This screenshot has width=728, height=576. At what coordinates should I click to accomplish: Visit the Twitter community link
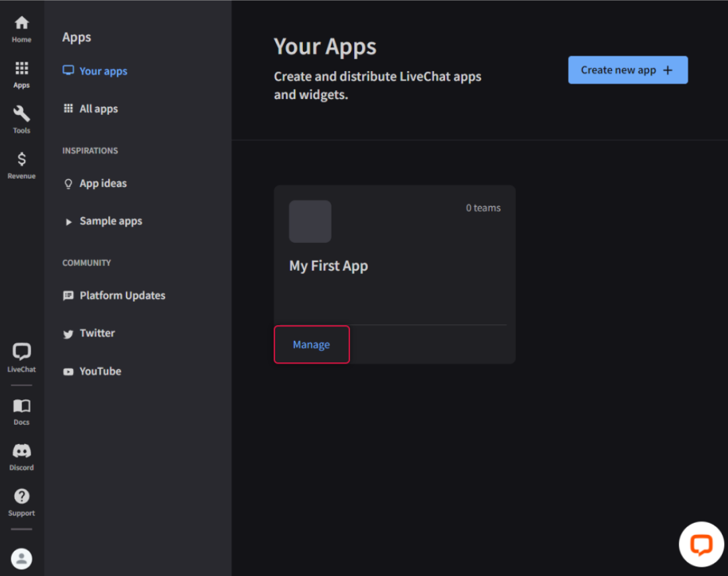[97, 333]
